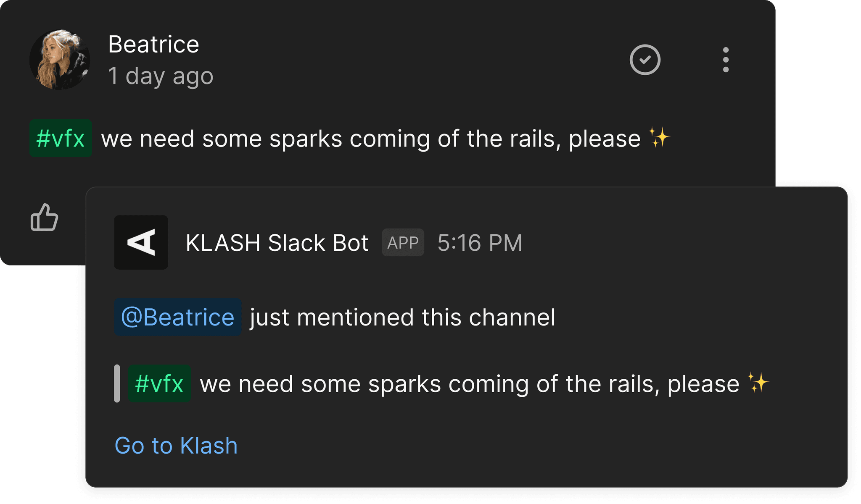
Task: Click the KLASH Slack Bot avatar icon
Action: 141,242
